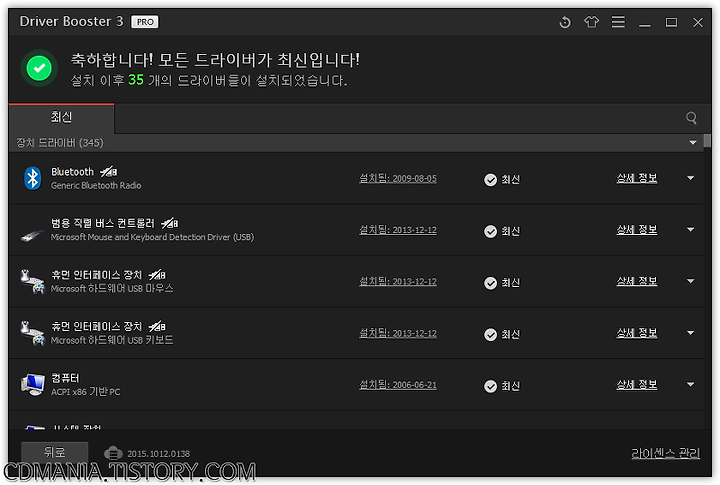This screenshot has height=485, width=720.
Task: Click the badge next to 범용 직렬 버스 컨트롤러
Action: [169, 223]
